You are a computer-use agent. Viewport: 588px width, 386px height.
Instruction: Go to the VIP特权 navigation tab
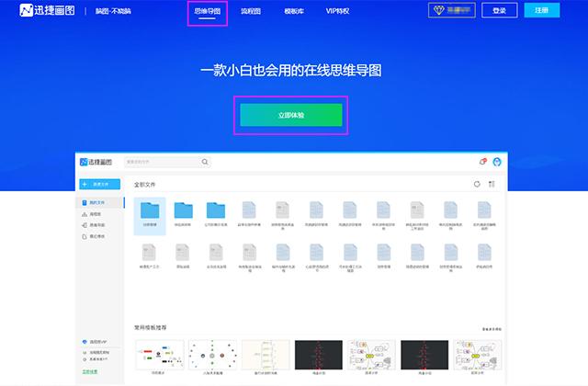337,11
